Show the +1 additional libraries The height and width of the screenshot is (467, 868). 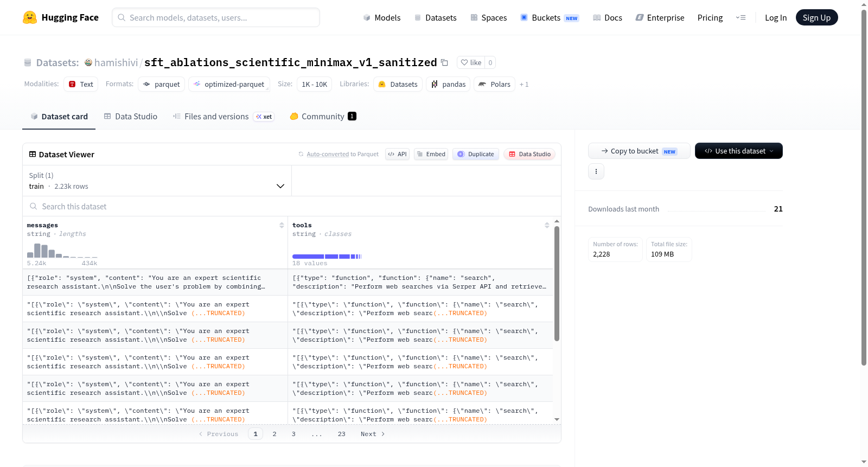[x=524, y=84]
